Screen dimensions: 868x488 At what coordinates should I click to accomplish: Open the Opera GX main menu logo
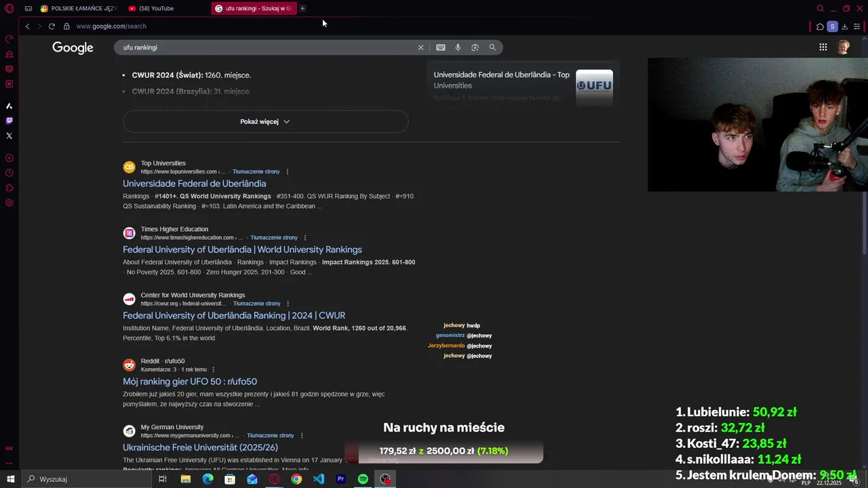tap(9, 9)
